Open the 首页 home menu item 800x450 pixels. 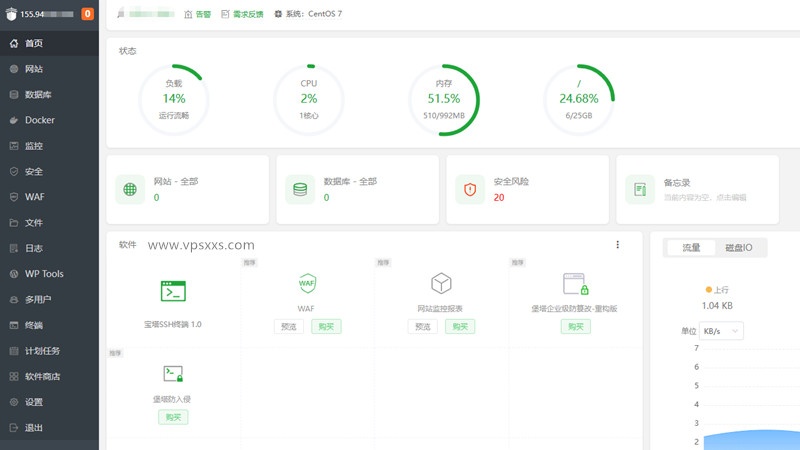tap(49, 43)
